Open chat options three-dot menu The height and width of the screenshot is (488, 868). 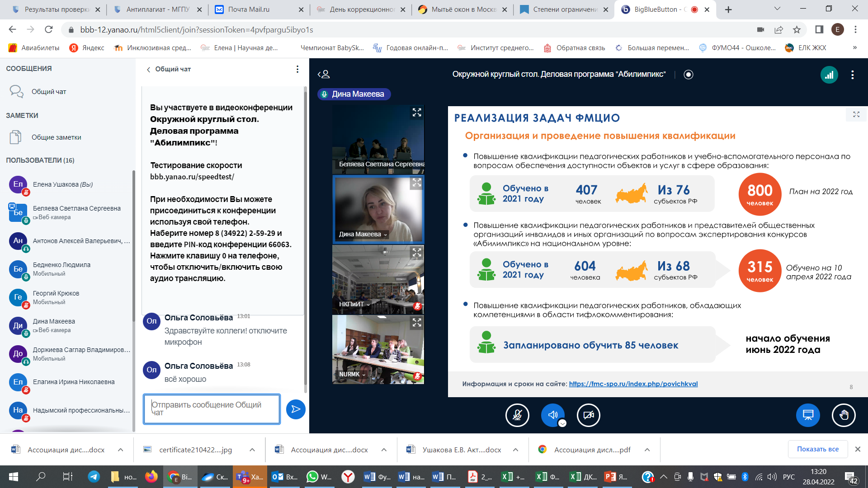click(297, 69)
